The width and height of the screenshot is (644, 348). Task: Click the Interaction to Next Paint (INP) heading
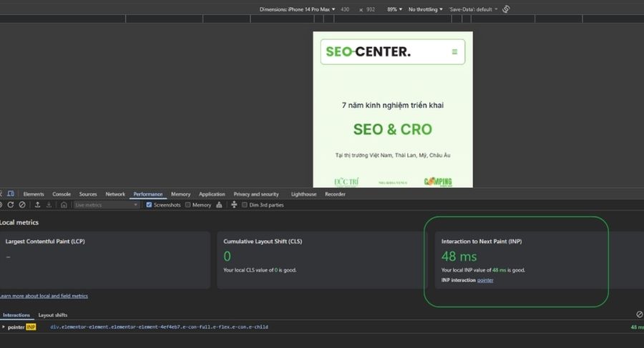(482, 242)
